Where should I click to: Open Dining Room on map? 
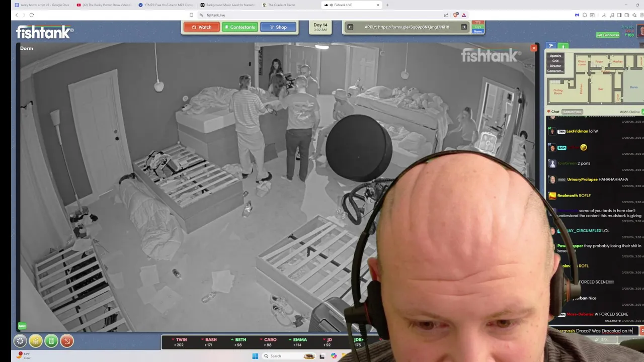point(558,92)
